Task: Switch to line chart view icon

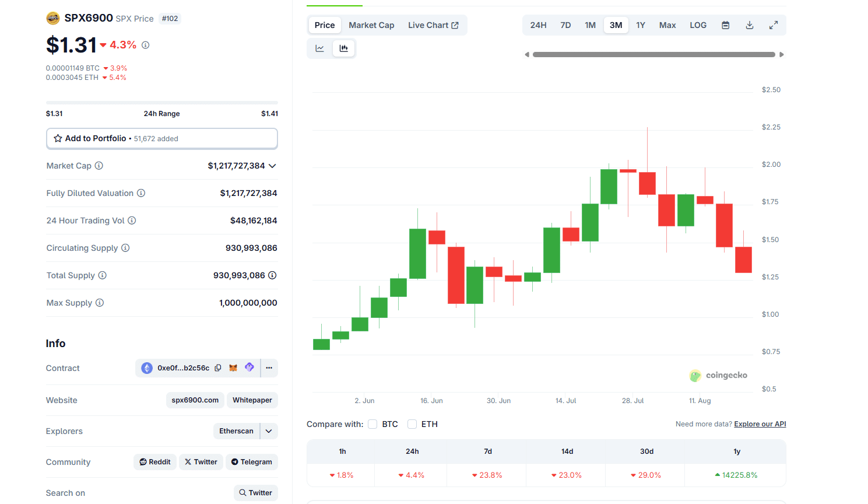Action: tap(319, 48)
